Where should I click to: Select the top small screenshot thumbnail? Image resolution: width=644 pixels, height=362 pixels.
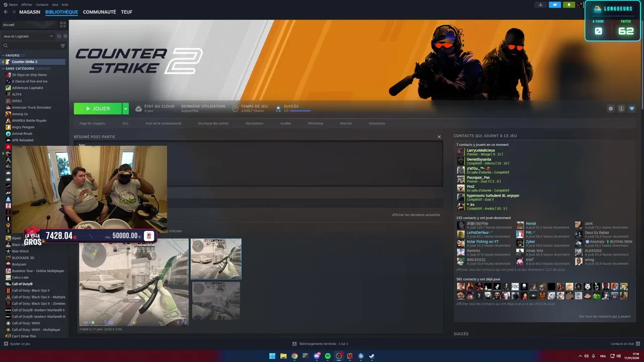[x=216, y=258]
